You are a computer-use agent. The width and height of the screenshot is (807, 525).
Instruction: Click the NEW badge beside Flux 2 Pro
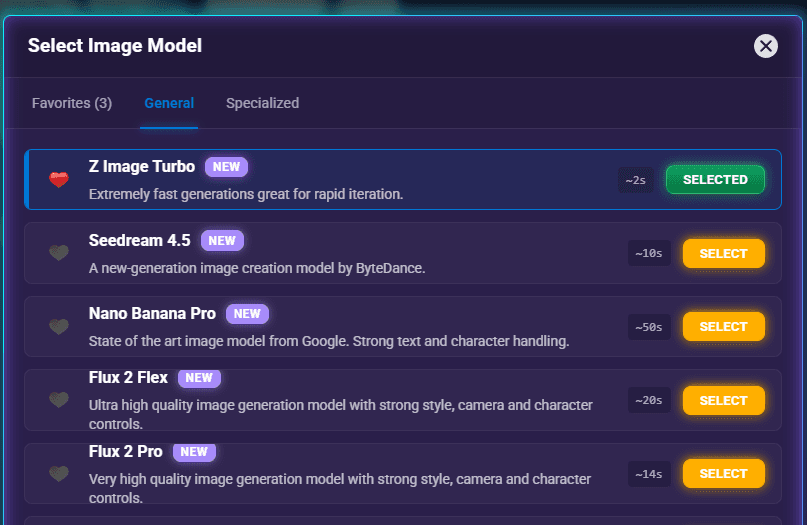pos(194,451)
